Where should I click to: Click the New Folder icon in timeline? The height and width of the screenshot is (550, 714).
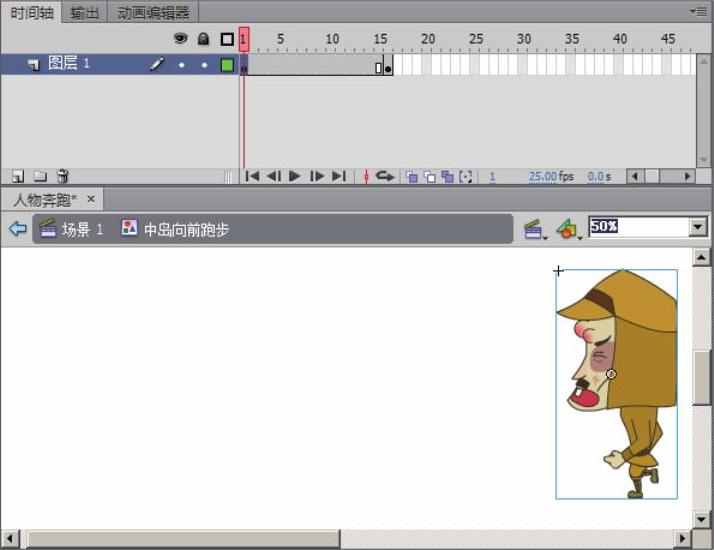click(x=40, y=176)
